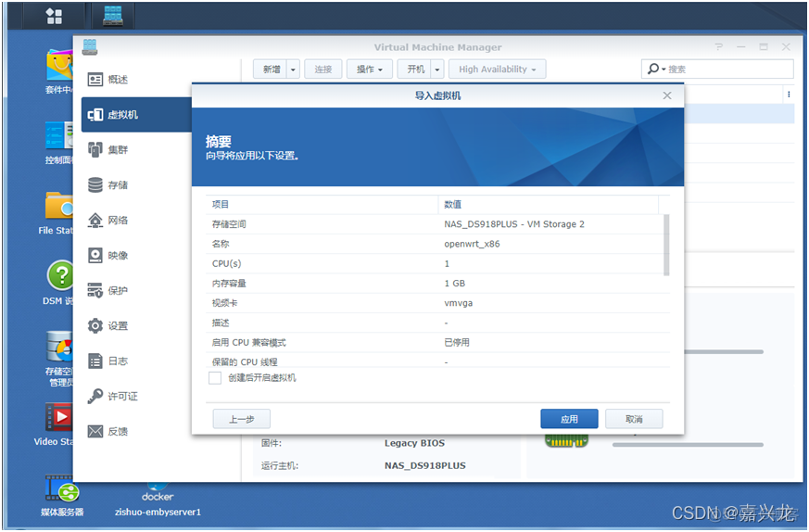The image size is (809, 532).
Task: Click the 取消 cancel button
Action: [634, 419]
